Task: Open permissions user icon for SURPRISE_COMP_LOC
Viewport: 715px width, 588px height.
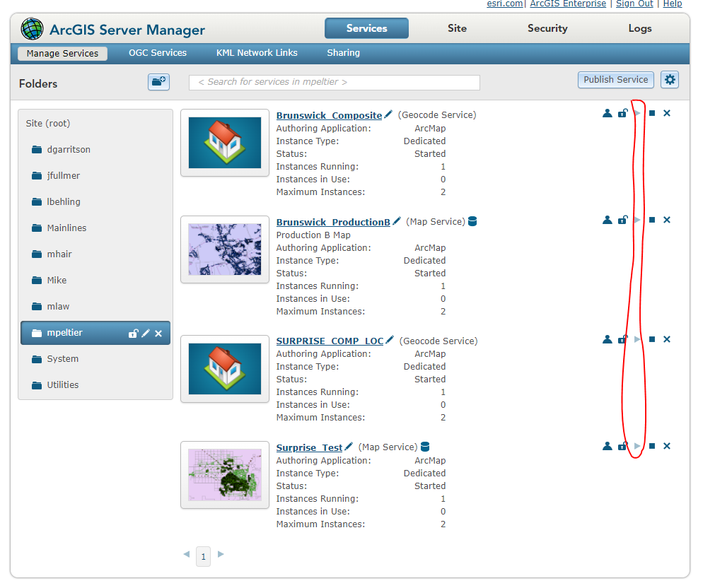Action: click(608, 339)
